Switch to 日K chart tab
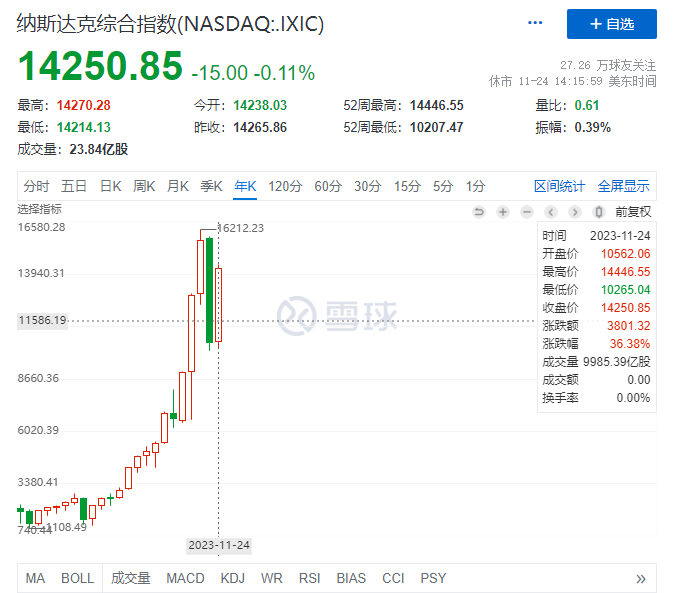The height and width of the screenshot is (593, 678). 111,186
